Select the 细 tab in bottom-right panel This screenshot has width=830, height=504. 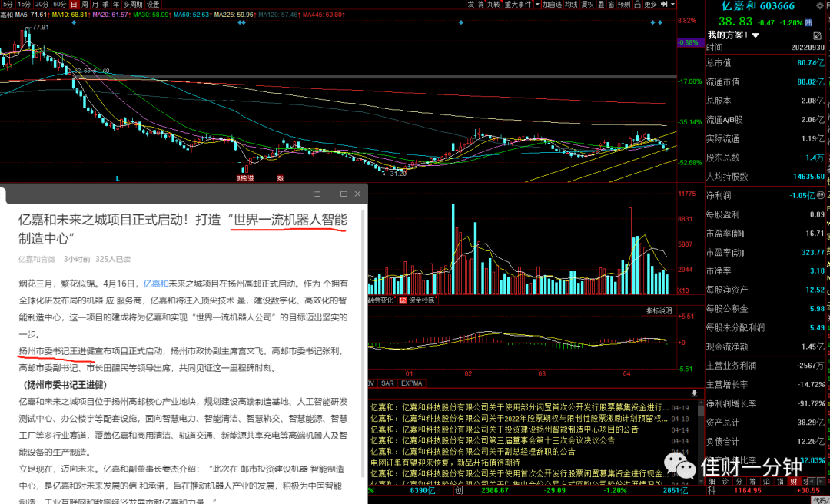tap(712, 481)
